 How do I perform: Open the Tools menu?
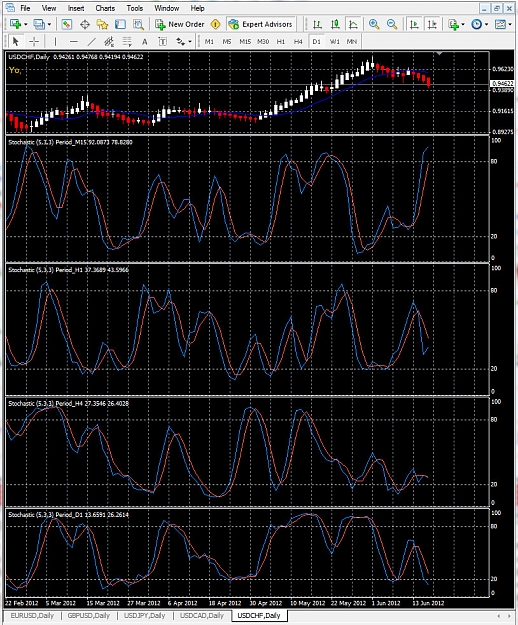pos(135,8)
